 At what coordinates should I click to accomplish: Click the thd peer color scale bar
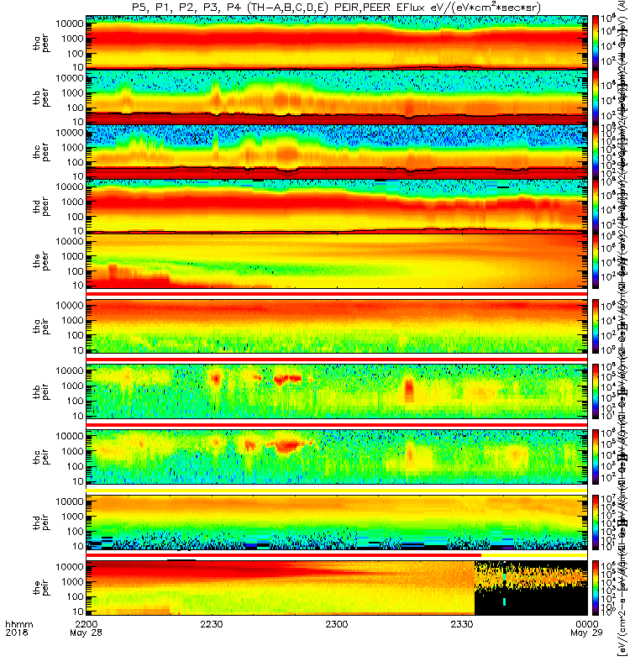coord(596,206)
